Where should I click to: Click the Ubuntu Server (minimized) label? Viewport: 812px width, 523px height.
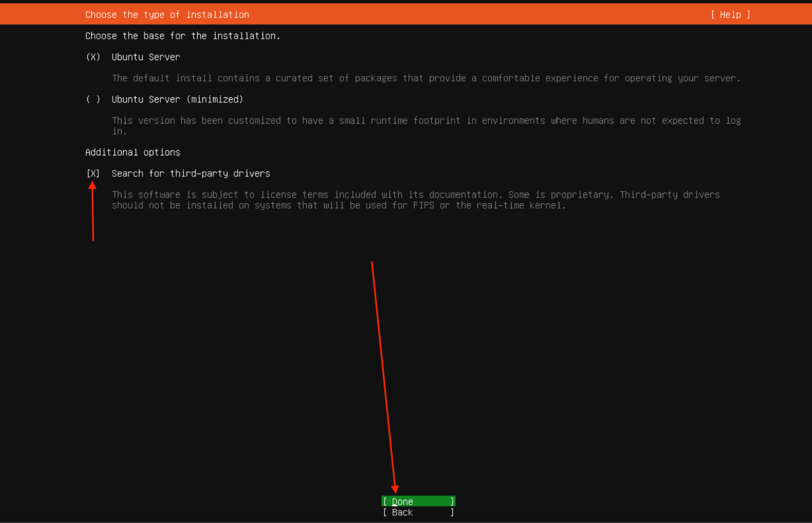coord(177,99)
